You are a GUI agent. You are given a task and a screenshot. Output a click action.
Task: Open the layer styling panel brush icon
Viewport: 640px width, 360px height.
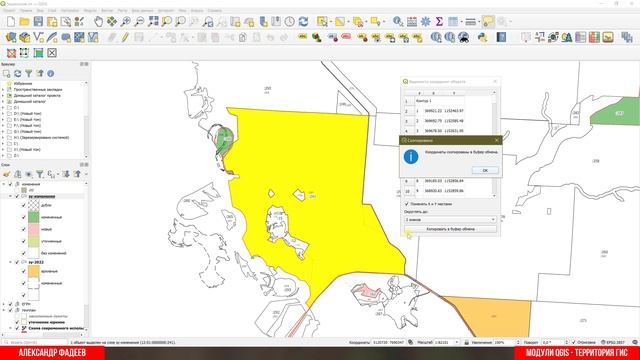click(7, 174)
